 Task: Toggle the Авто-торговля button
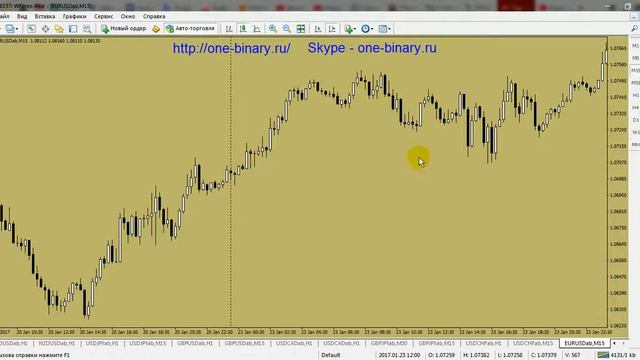(190, 29)
